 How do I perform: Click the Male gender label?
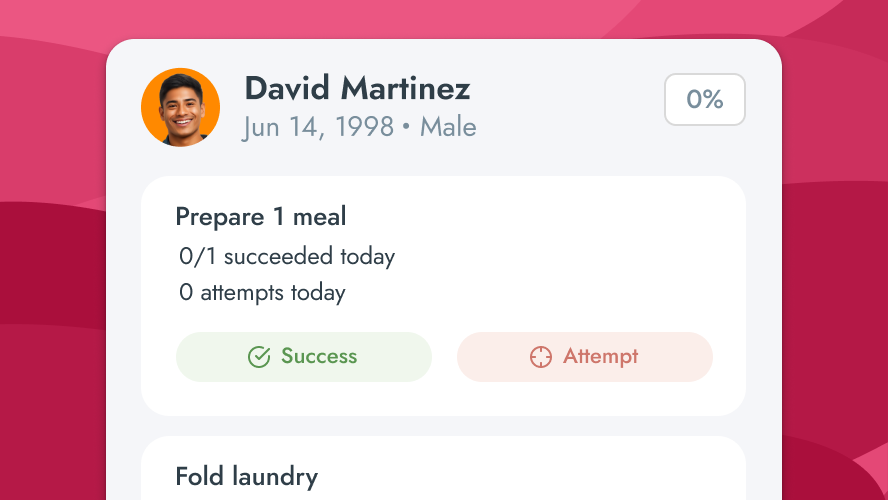pyautogui.click(x=448, y=128)
